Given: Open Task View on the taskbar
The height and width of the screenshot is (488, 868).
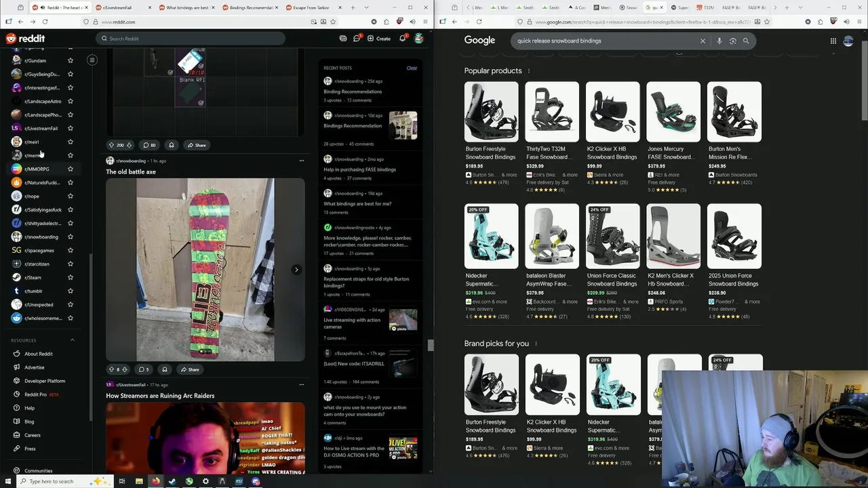Looking at the screenshot, I should (122, 481).
